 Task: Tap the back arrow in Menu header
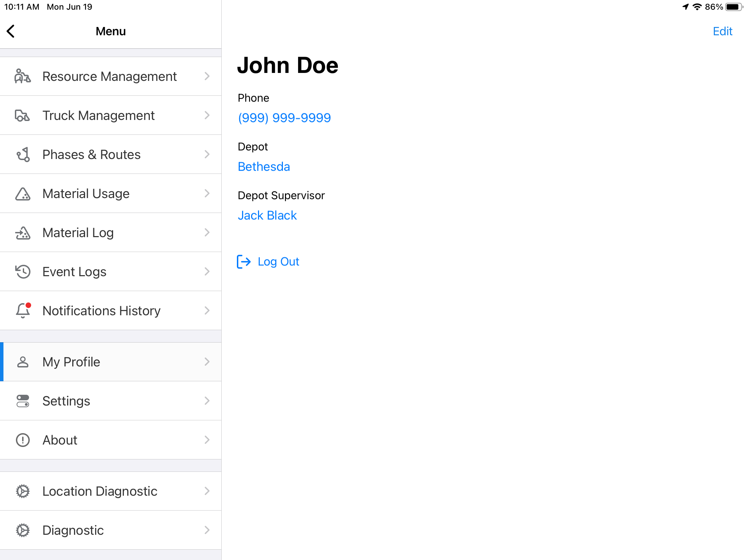pos(11,31)
